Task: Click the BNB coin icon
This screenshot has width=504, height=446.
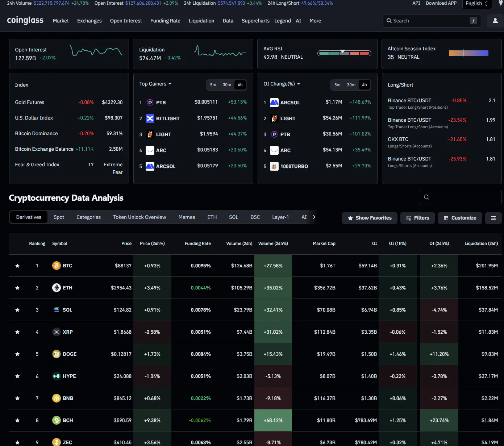Action: (57, 398)
